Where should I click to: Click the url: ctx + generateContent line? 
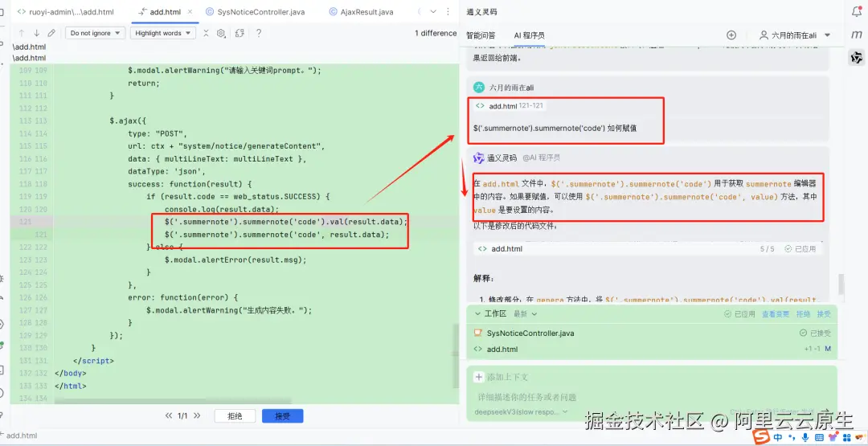(x=225, y=146)
